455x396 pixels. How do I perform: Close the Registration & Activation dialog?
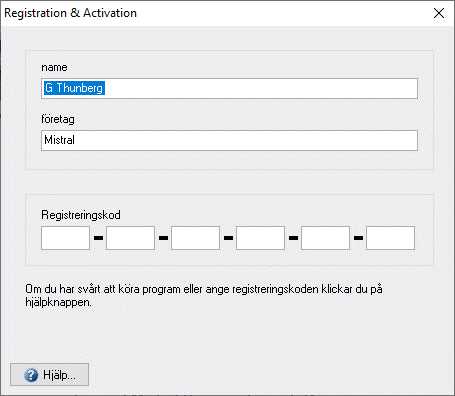[439, 13]
